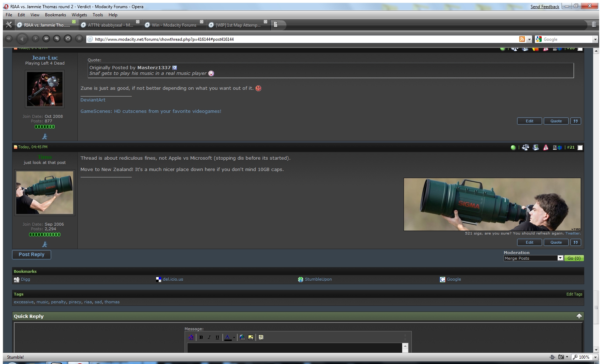602x364 pixels.
Task: Open the Bookmarks menu
Action: click(55, 15)
